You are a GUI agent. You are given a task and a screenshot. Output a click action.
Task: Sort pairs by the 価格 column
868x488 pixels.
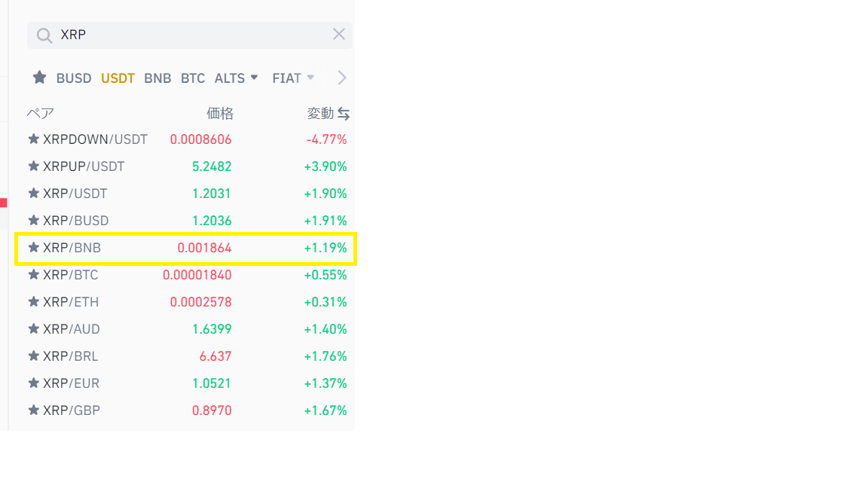(x=220, y=114)
